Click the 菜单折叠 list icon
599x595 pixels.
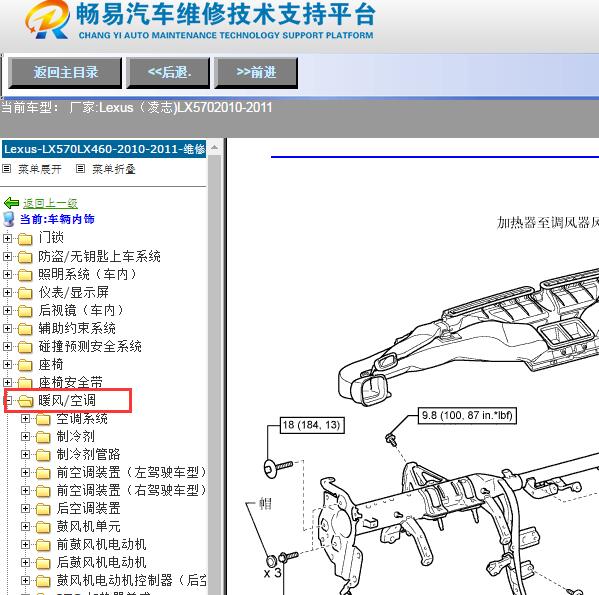point(80,169)
